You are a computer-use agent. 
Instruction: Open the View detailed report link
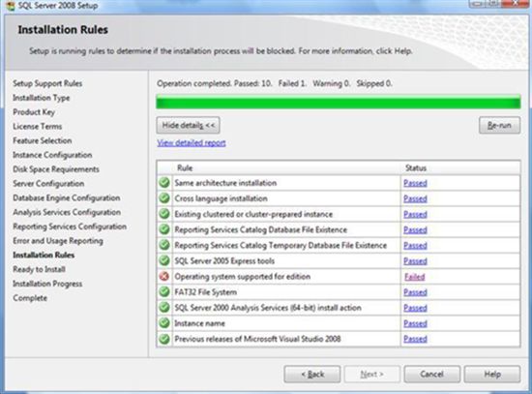pyautogui.click(x=192, y=142)
